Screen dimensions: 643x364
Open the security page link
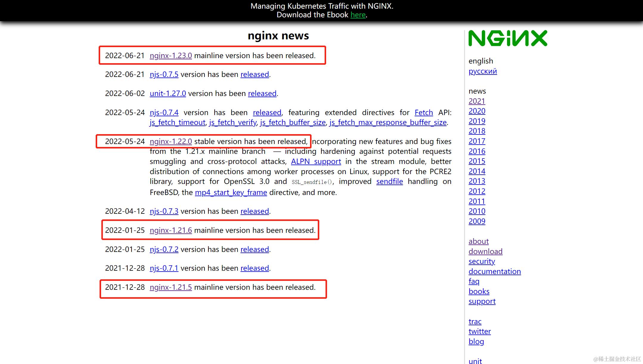coord(481,261)
